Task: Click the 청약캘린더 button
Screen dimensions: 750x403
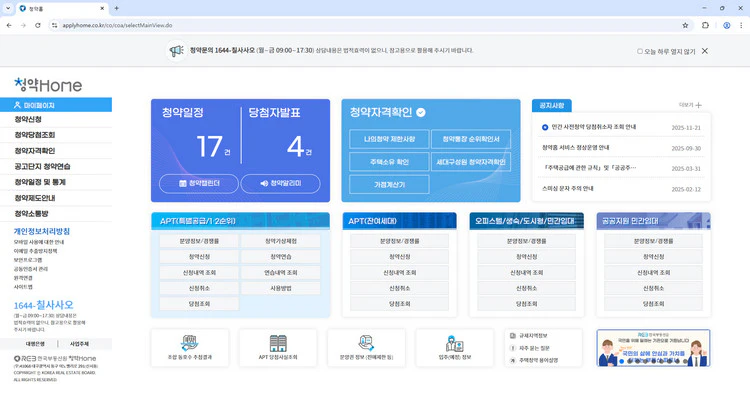Action: click(197, 183)
